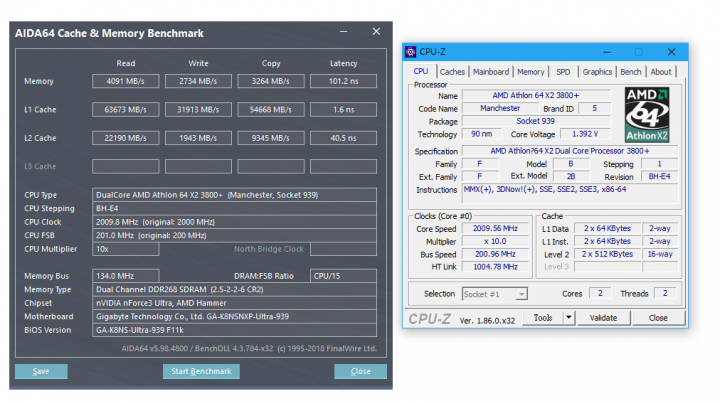Switch to the Mainboard tab
Image resolution: width=720 pixels, height=401 pixels.
pos(491,72)
